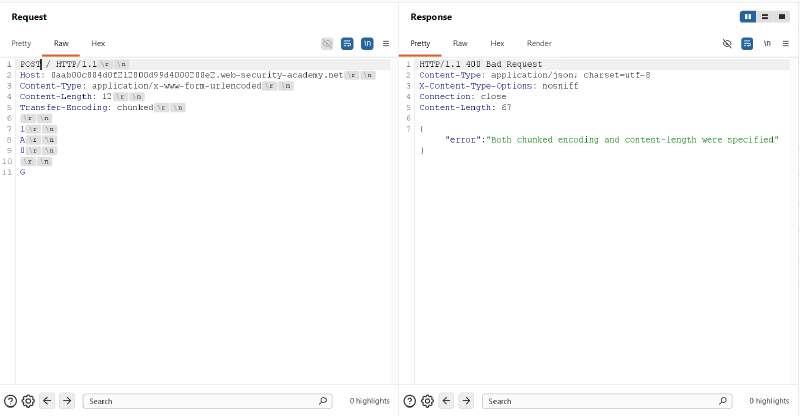
Task: Go to previous match in Response search
Action: [446, 401]
